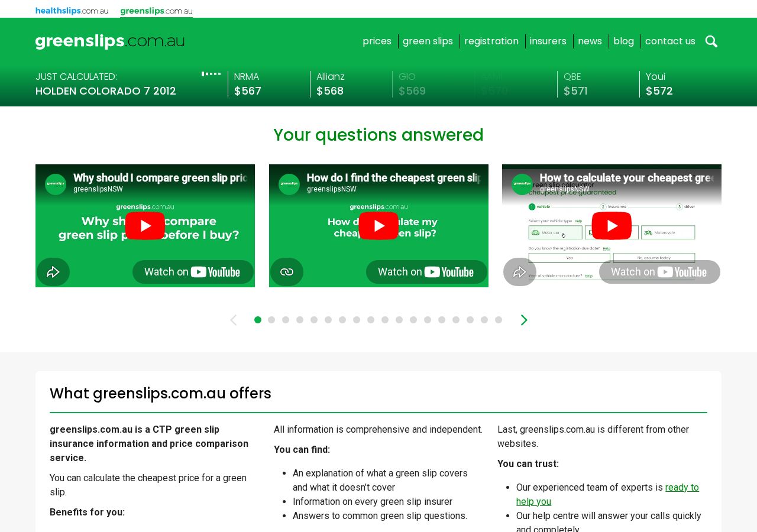Open the green slips menu
Image resolution: width=757 pixels, height=532 pixels.
pyautogui.click(x=428, y=41)
